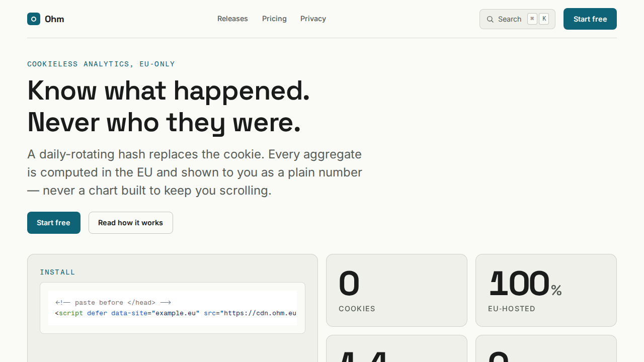Click the install script code snippet
Viewport: 644px width, 362px height.
173,308
